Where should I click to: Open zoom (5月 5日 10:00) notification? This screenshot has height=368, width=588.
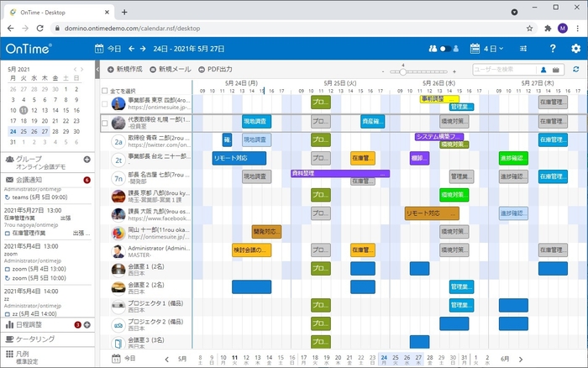tap(39, 278)
